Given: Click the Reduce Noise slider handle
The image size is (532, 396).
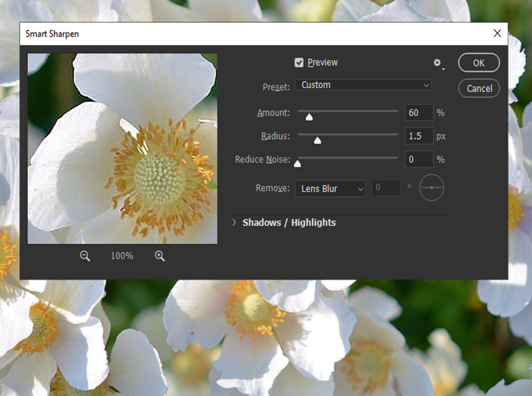Looking at the screenshot, I should [297, 163].
